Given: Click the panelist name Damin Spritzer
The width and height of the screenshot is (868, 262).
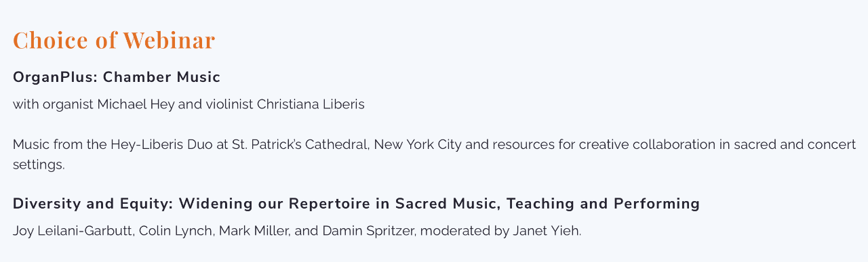Looking at the screenshot, I should pos(370,231).
